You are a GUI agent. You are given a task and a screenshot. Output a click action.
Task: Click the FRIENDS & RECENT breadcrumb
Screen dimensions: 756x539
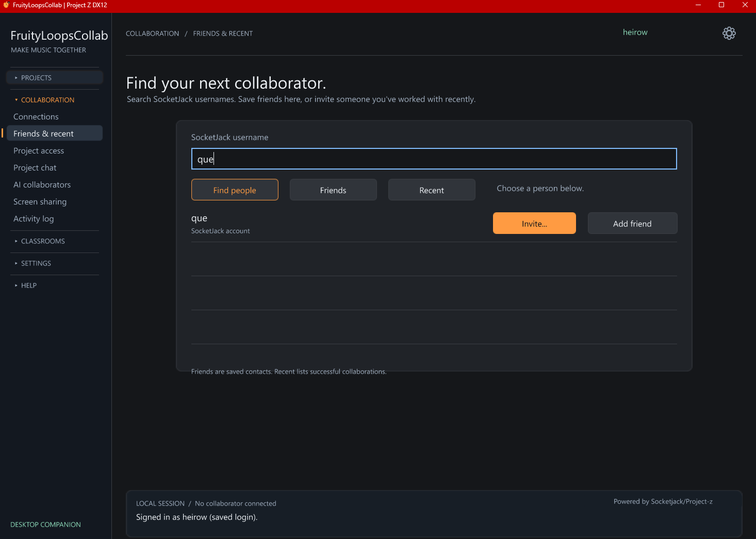(x=223, y=33)
